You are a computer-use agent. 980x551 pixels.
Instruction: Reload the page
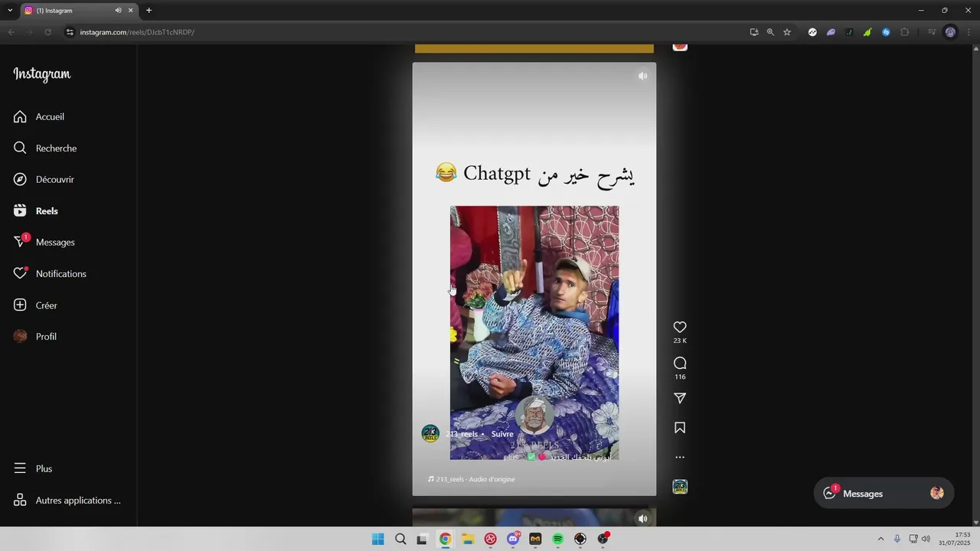click(x=47, y=32)
